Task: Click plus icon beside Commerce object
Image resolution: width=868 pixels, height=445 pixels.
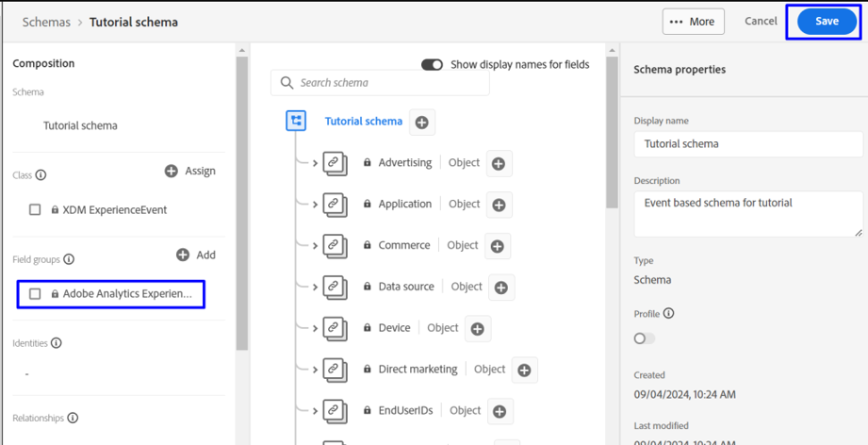Action: [x=497, y=246]
